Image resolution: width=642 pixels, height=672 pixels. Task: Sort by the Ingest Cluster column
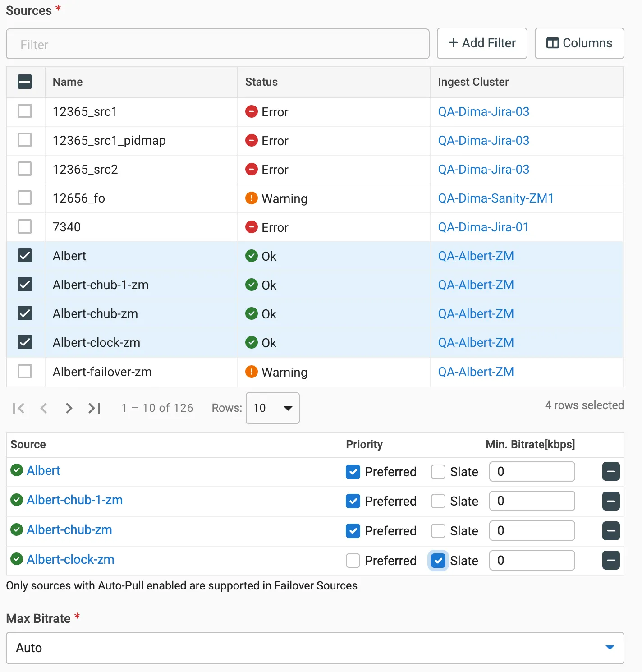(x=473, y=82)
